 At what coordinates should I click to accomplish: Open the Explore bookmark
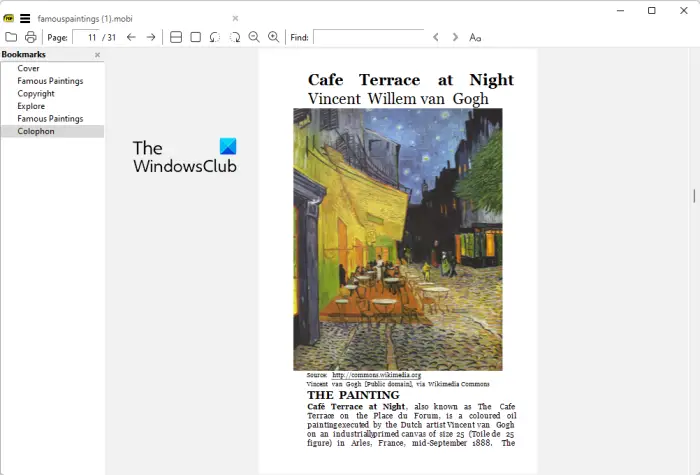point(31,106)
